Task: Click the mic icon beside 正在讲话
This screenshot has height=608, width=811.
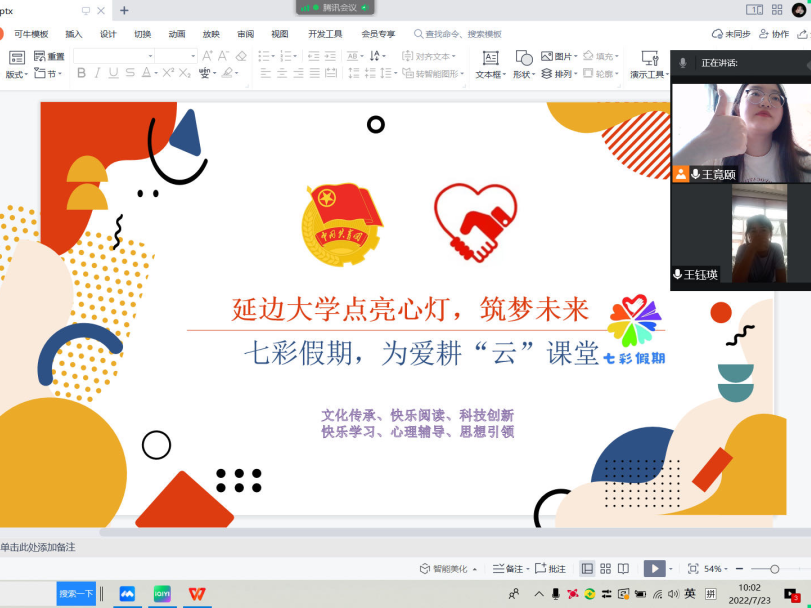Action: point(683,63)
